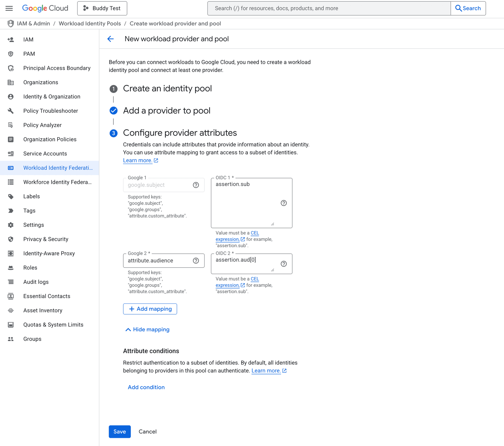The width and height of the screenshot is (504, 446).
Task: Click the Organizations sidebar icon
Action: [11, 82]
